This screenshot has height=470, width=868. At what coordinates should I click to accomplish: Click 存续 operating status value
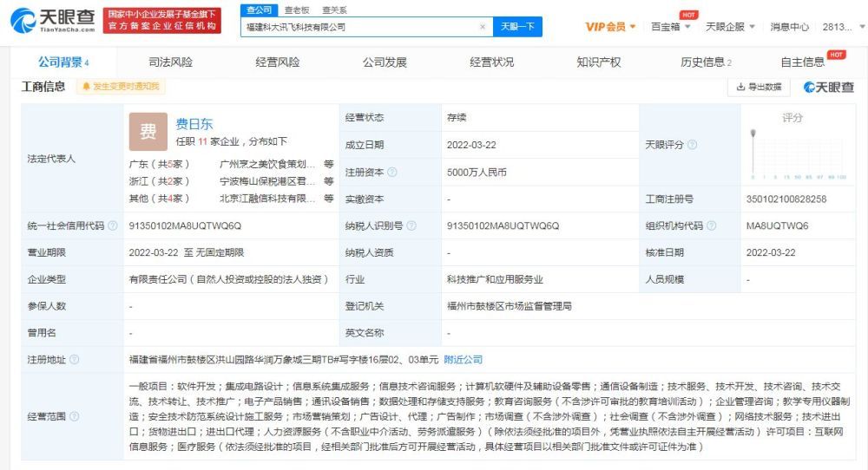457,117
